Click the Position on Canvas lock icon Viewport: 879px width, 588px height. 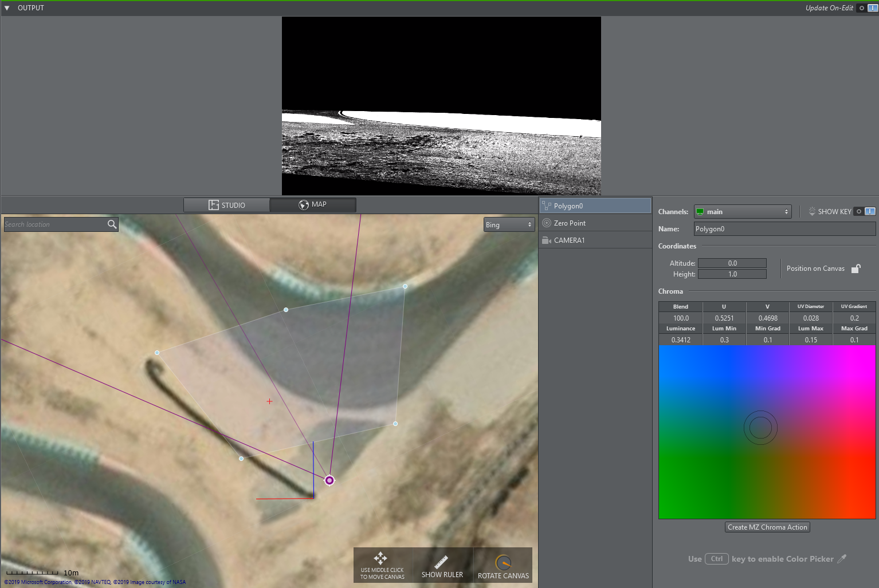click(x=856, y=269)
